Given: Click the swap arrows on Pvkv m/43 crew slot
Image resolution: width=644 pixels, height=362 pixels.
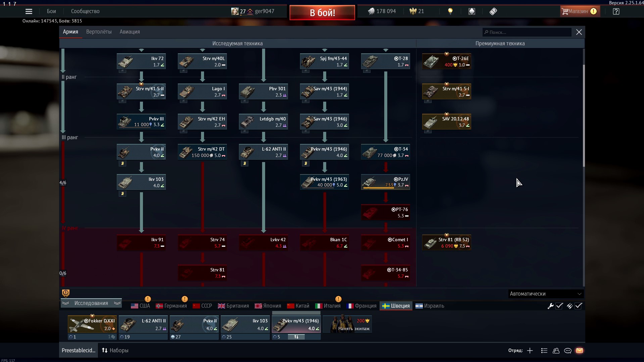Looking at the screenshot, I should (296, 337).
